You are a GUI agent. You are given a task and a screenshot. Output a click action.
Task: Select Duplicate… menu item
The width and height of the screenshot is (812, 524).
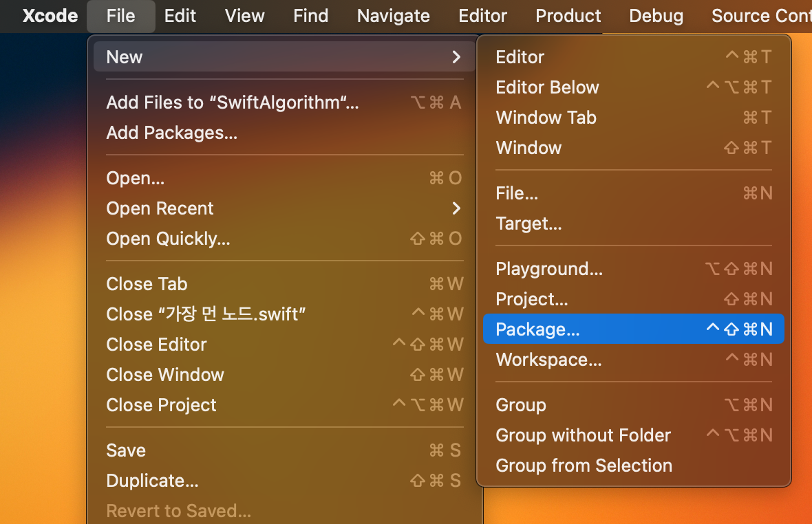click(284, 481)
